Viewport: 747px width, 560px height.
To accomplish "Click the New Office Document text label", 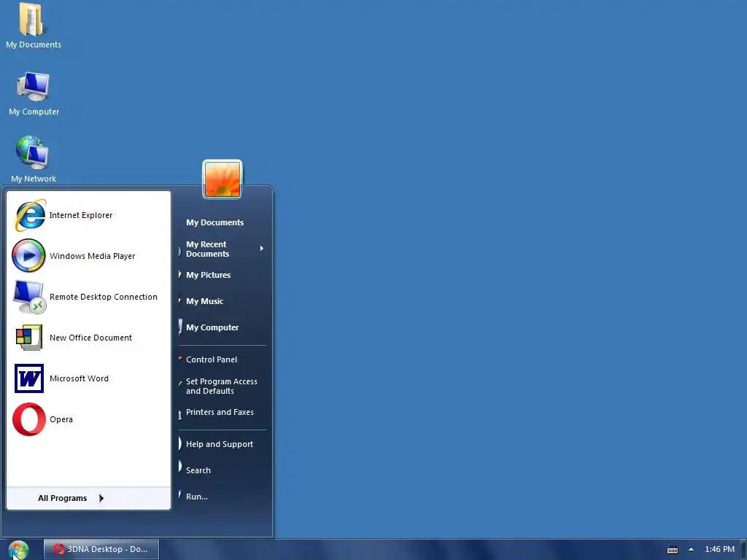I will (x=90, y=338).
